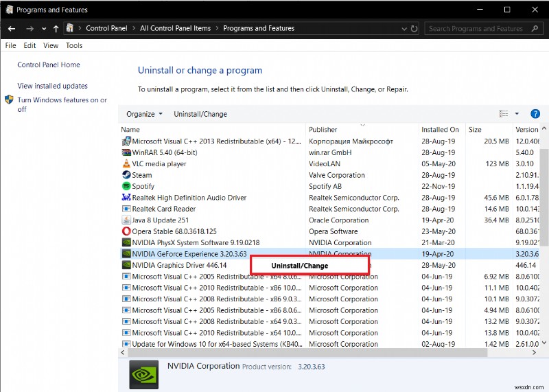This screenshot has height=392, width=549.
Task: Select Microsoft Visual C++ 2008 x64 row
Action: click(x=330, y=321)
